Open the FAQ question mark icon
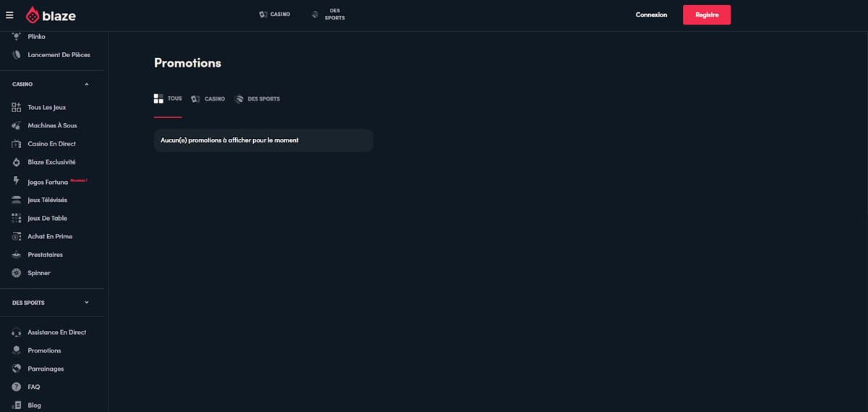868x412 pixels. pyautogui.click(x=17, y=387)
